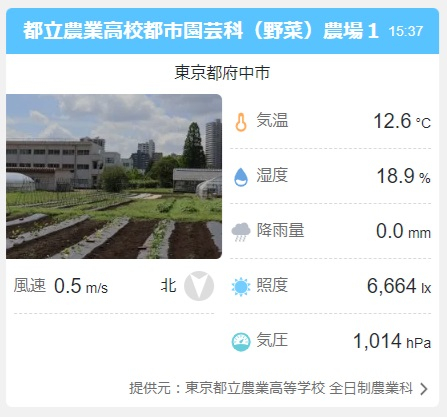Click the rain cloud rainfall icon
The height and width of the screenshot is (417, 447).
241,232
